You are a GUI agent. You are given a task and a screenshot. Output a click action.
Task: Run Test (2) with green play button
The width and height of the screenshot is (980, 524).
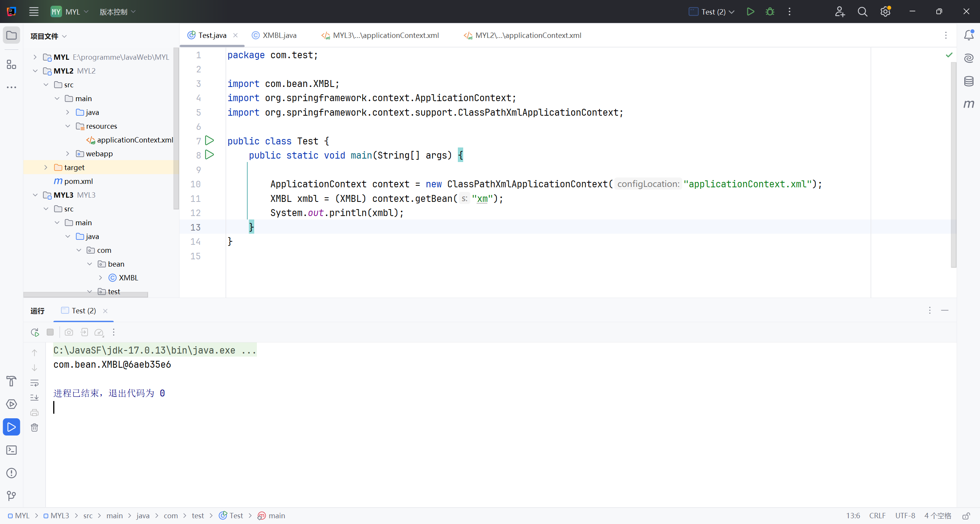pyautogui.click(x=750, y=11)
